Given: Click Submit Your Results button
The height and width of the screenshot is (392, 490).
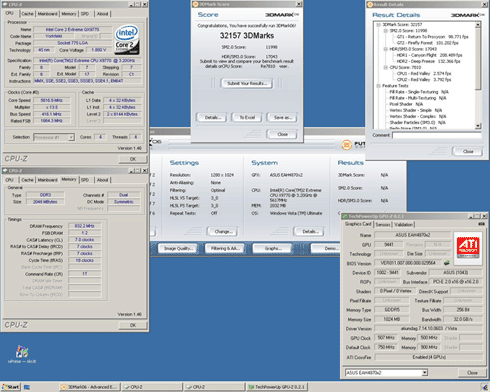Looking at the screenshot, I should click(247, 83).
